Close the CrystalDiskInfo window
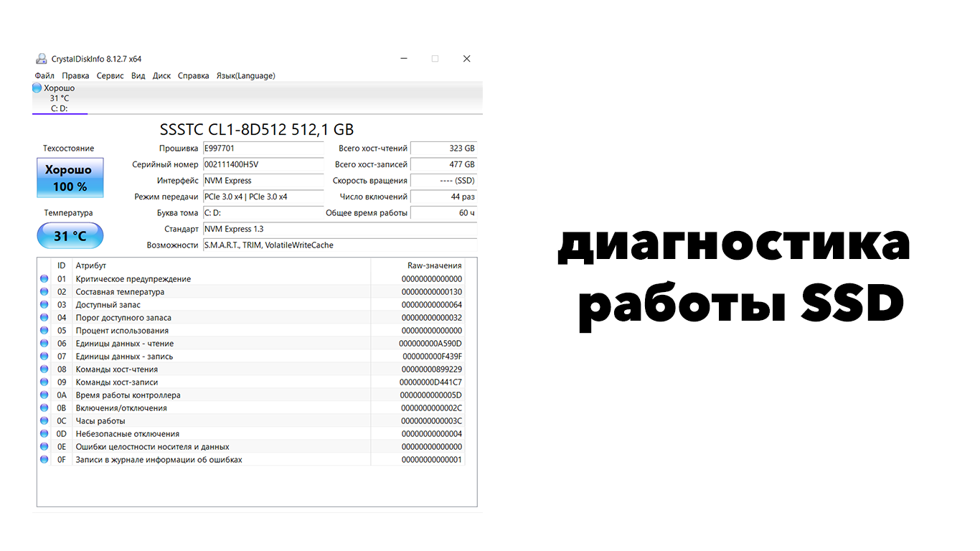This screenshot has width=980, height=551. pos(466,59)
